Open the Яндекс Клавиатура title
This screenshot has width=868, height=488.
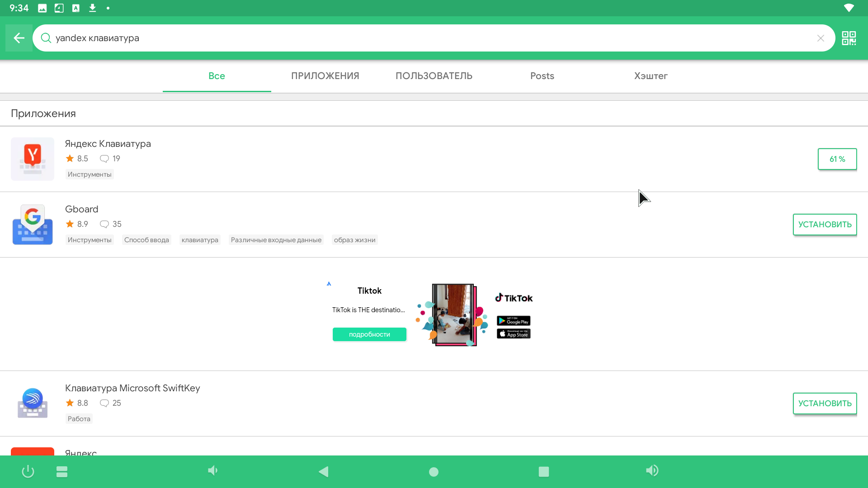[108, 144]
